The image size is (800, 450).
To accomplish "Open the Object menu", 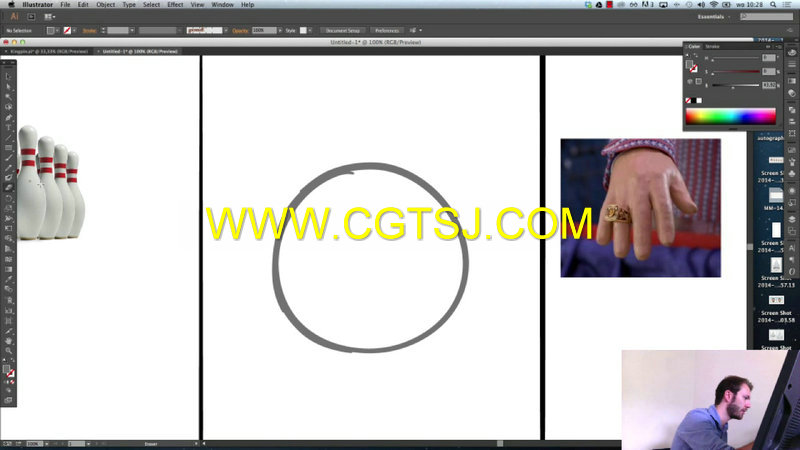I will point(106,5).
